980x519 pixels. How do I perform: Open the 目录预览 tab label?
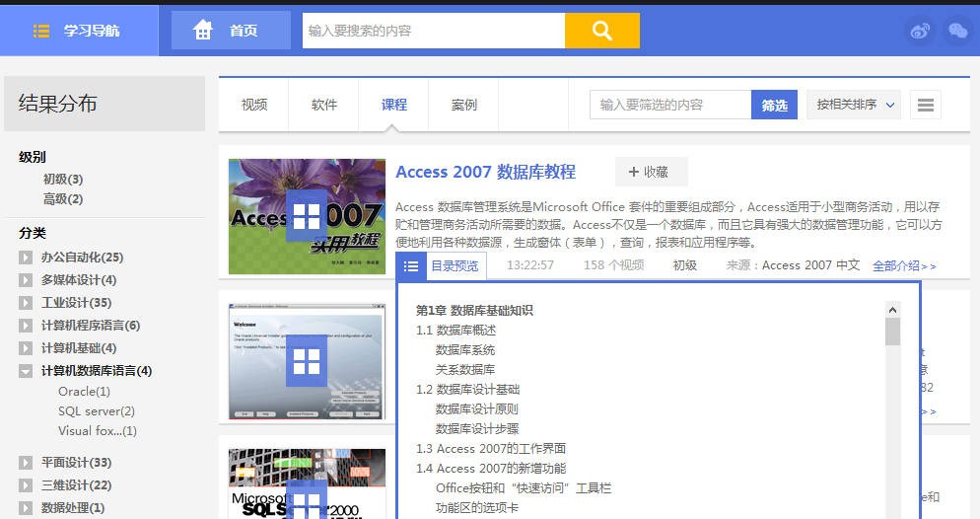[x=455, y=266]
